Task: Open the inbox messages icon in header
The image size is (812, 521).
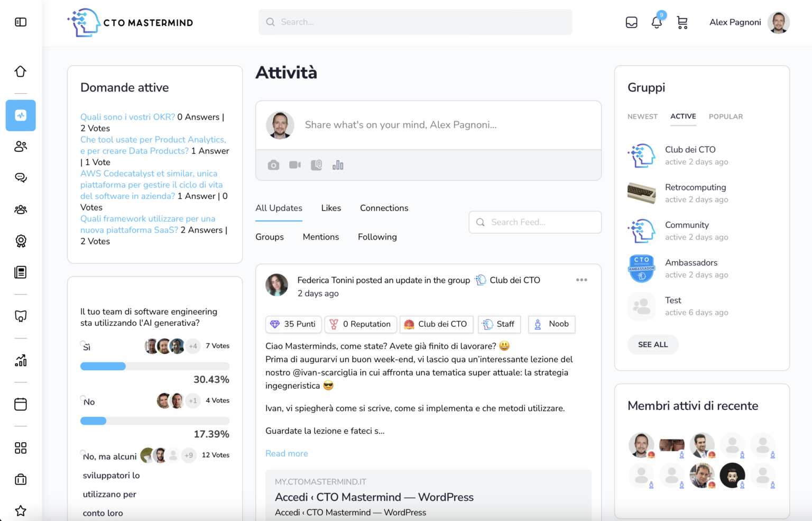Action: pos(631,22)
